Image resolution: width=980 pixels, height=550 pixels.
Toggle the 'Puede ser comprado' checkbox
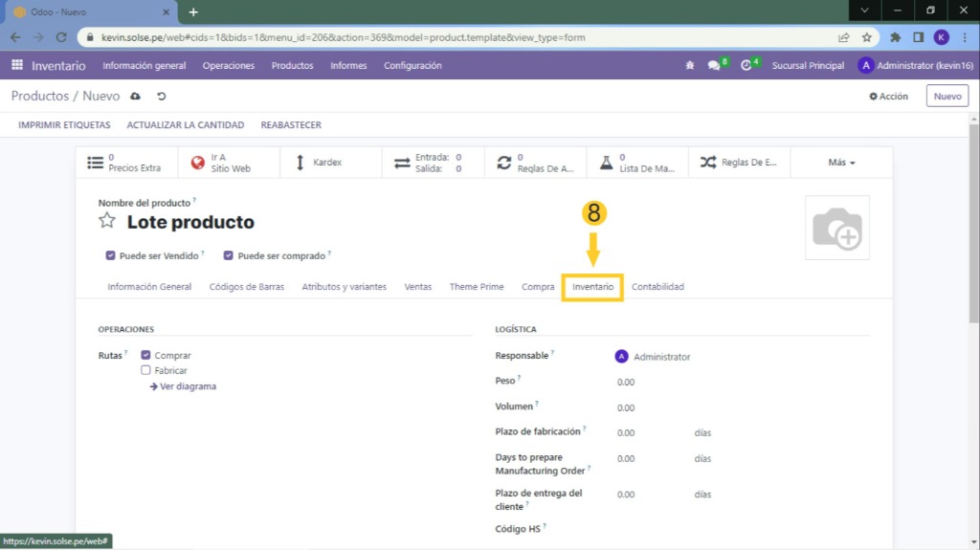229,256
